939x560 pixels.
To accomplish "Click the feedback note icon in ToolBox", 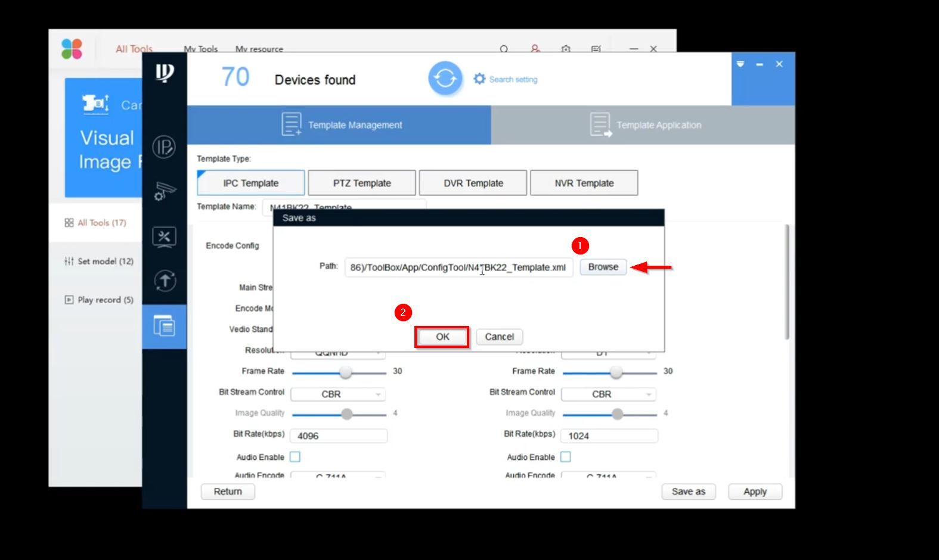I will [596, 49].
